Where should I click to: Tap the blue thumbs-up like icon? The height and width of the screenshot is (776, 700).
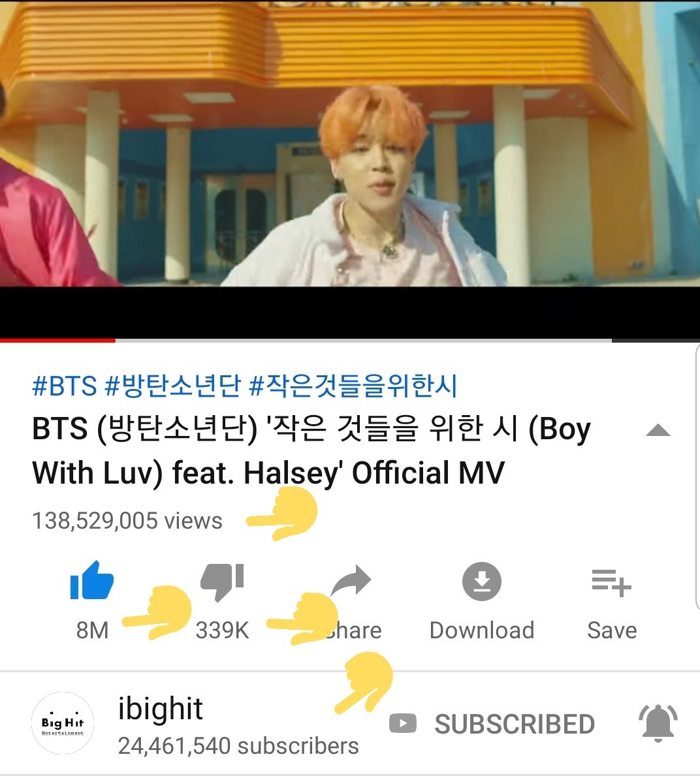92,580
